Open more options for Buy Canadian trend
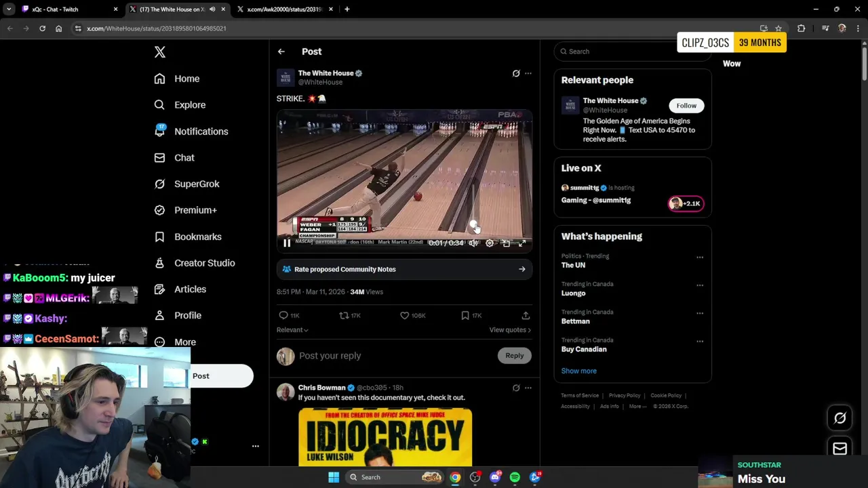Viewport: 868px width, 488px height. [700, 342]
